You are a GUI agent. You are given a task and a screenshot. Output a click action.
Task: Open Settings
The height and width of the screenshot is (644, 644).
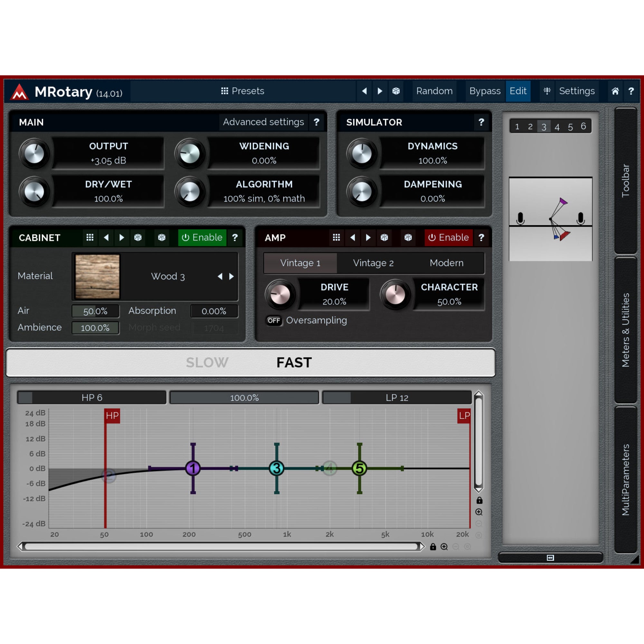pyautogui.click(x=577, y=91)
